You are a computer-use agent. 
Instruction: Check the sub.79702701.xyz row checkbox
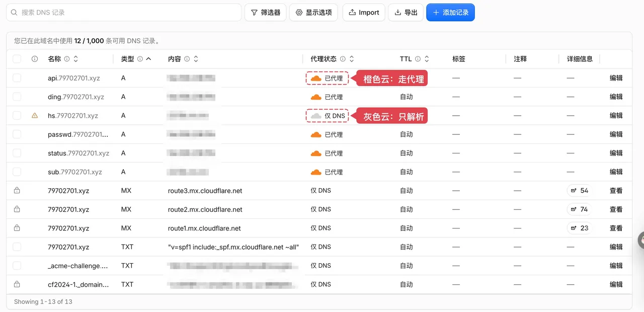tap(17, 172)
